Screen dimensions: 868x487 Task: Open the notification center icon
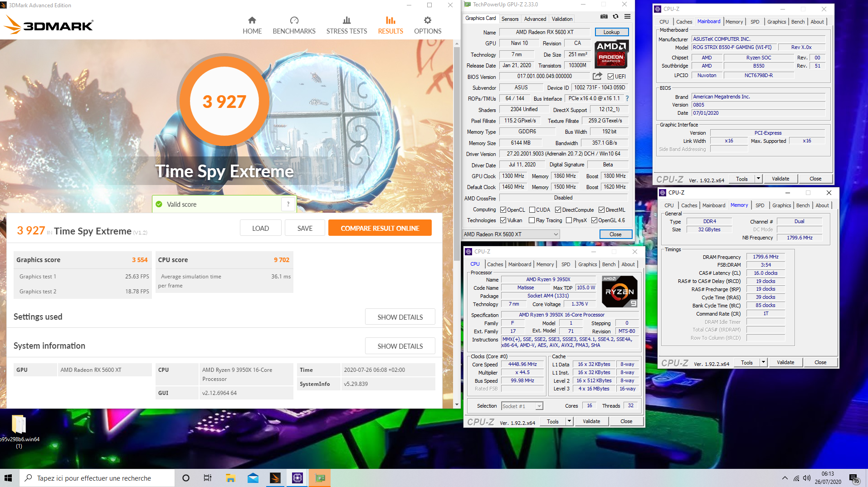point(854,478)
